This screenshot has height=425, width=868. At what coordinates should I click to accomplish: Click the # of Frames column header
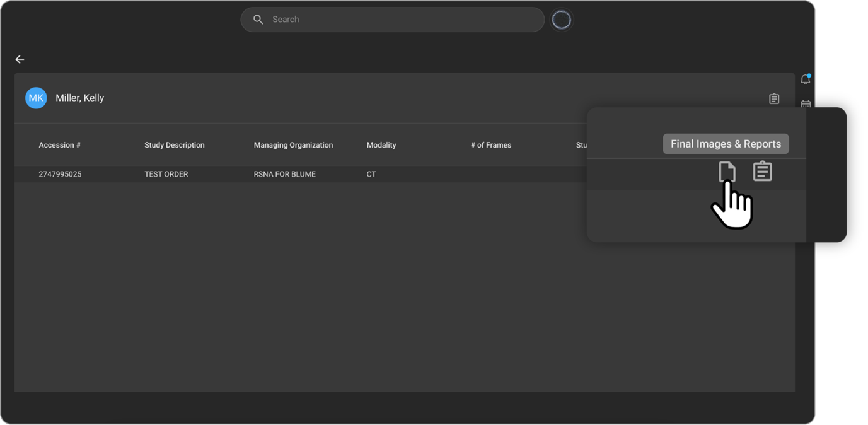[490, 145]
